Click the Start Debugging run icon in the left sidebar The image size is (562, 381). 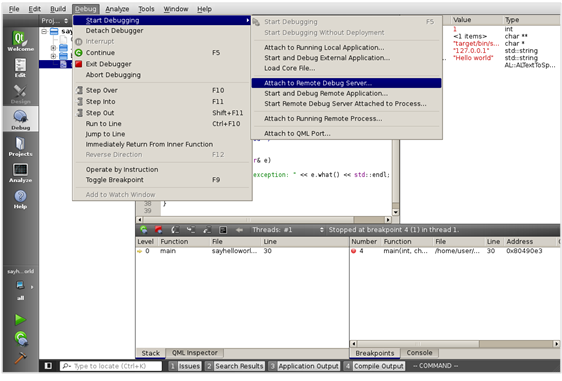[21, 339]
